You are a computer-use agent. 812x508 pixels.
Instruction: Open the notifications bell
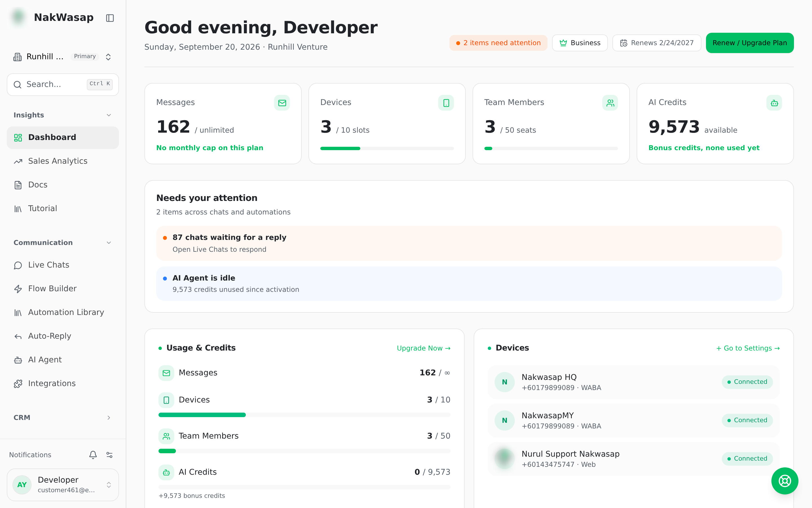[x=93, y=455]
